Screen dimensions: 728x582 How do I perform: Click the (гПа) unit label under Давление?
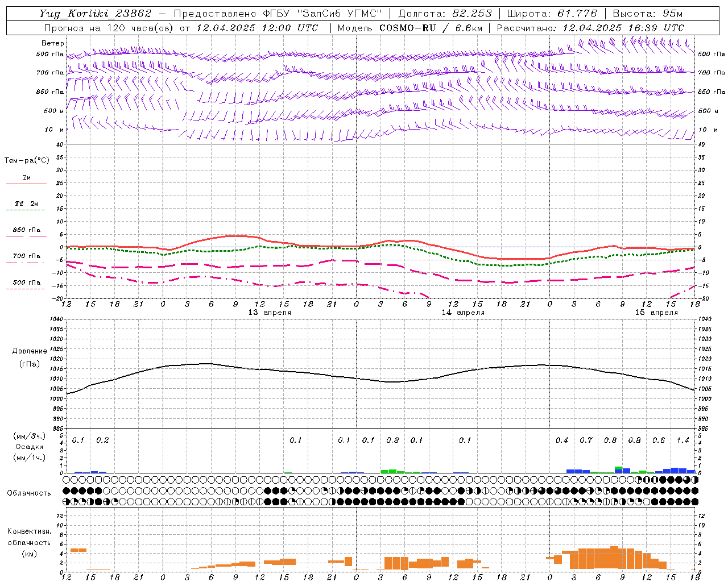[30, 364]
